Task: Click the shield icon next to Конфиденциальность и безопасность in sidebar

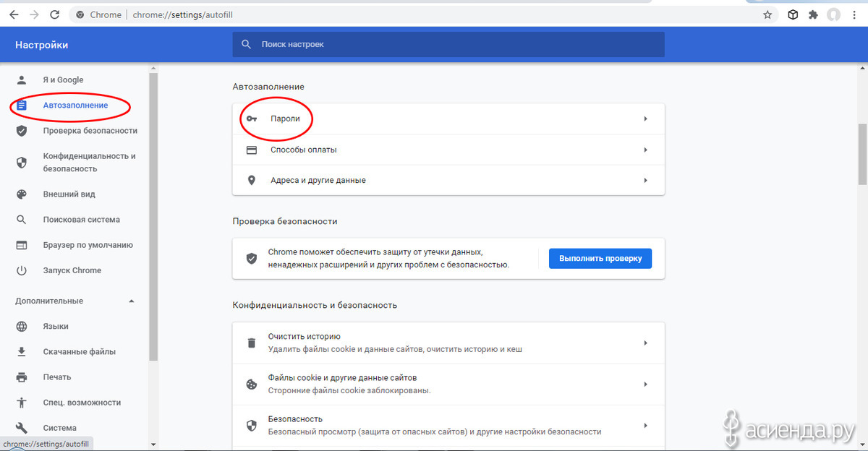Action: [22, 163]
